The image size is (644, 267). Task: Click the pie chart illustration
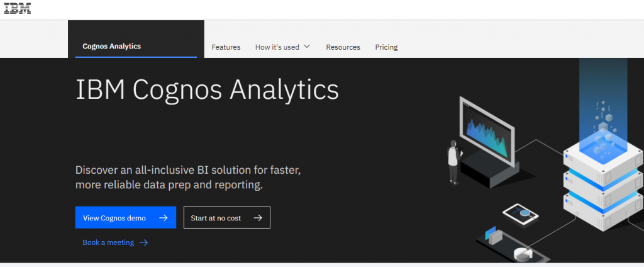tap(523, 253)
